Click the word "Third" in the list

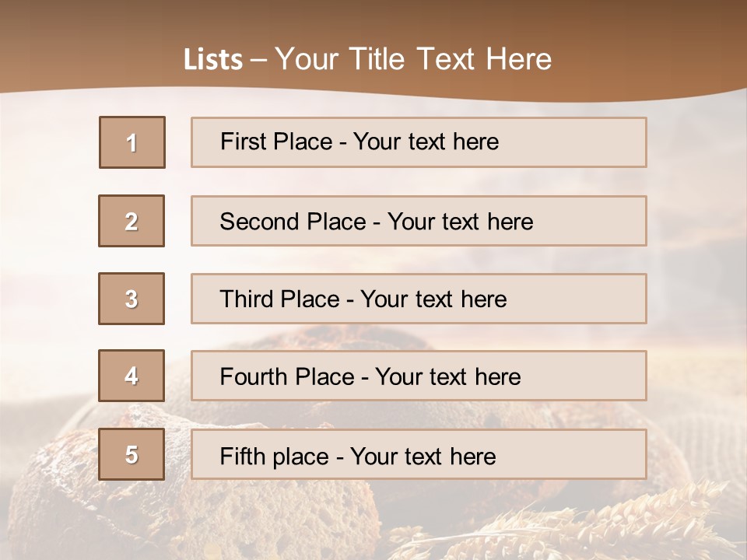tap(247, 299)
